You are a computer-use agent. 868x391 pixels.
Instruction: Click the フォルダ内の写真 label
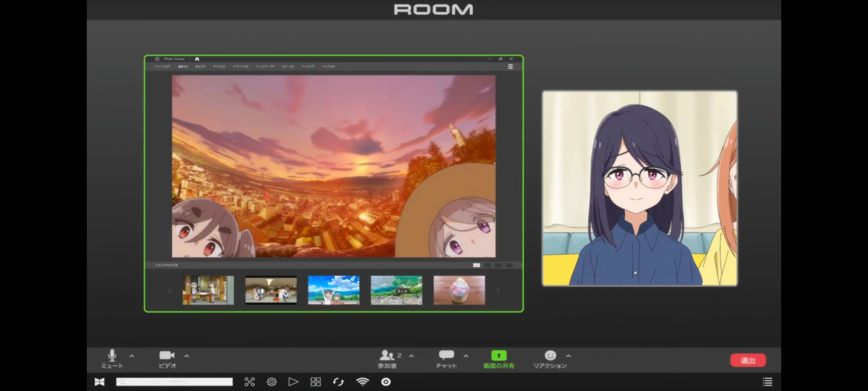click(166, 265)
